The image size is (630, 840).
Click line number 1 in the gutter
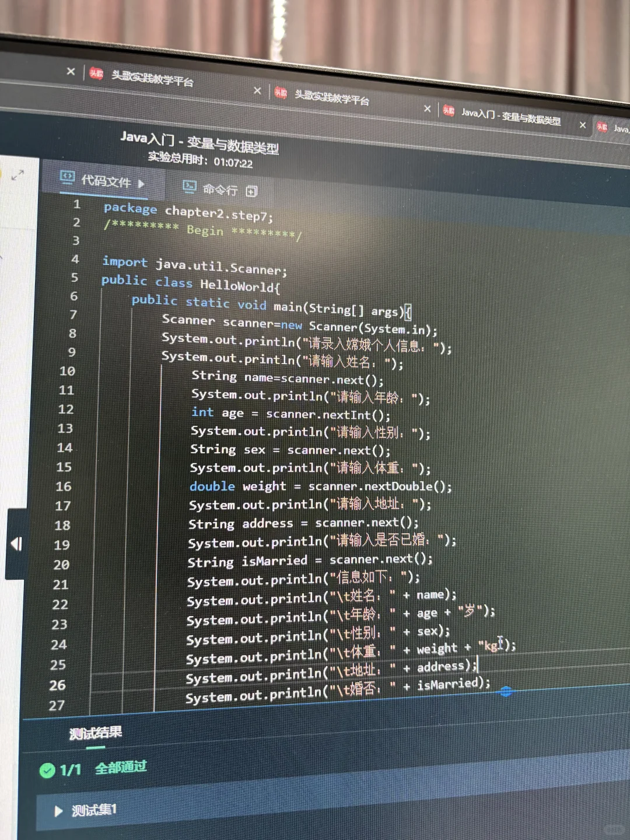[76, 204]
